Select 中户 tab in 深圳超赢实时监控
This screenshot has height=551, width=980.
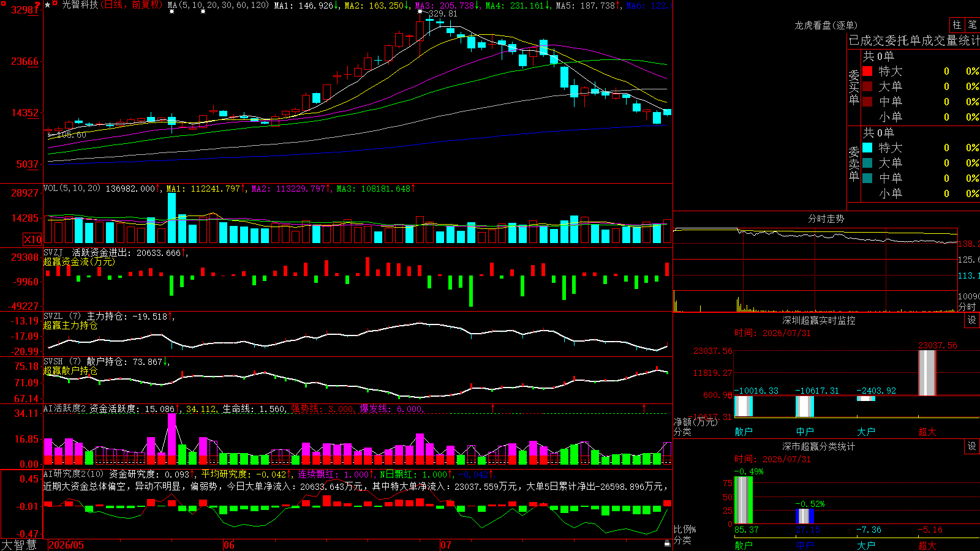805,432
